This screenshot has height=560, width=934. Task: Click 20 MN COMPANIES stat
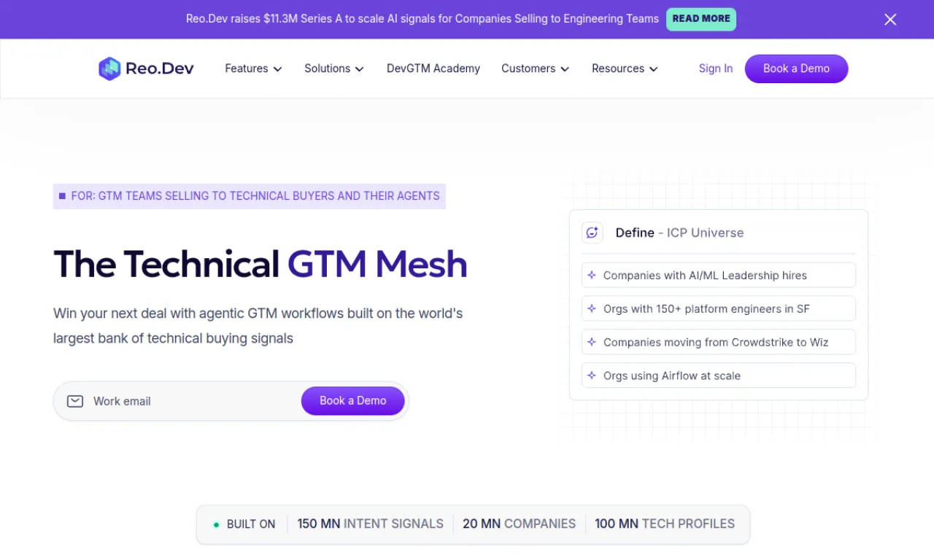pyautogui.click(x=520, y=524)
